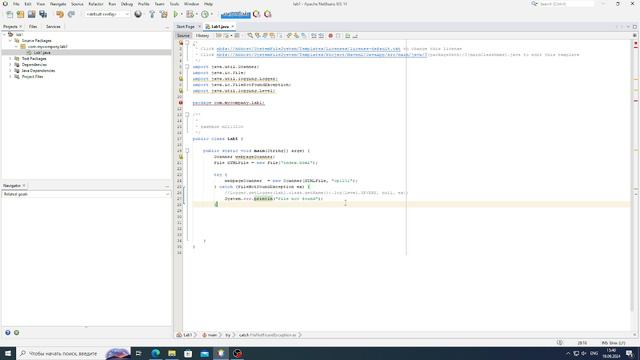640x360 pixels.
Task: Switch to the Services tab
Action: 53,27
